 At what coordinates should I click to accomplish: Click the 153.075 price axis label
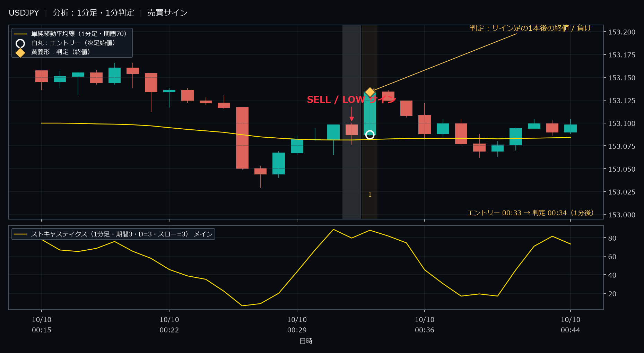pos(622,147)
